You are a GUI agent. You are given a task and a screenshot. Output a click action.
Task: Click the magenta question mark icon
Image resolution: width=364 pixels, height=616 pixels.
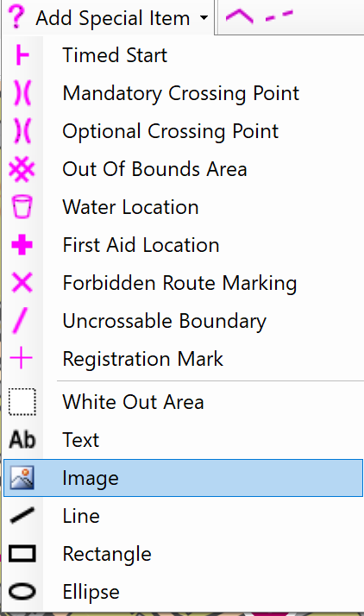pyautogui.click(x=16, y=16)
